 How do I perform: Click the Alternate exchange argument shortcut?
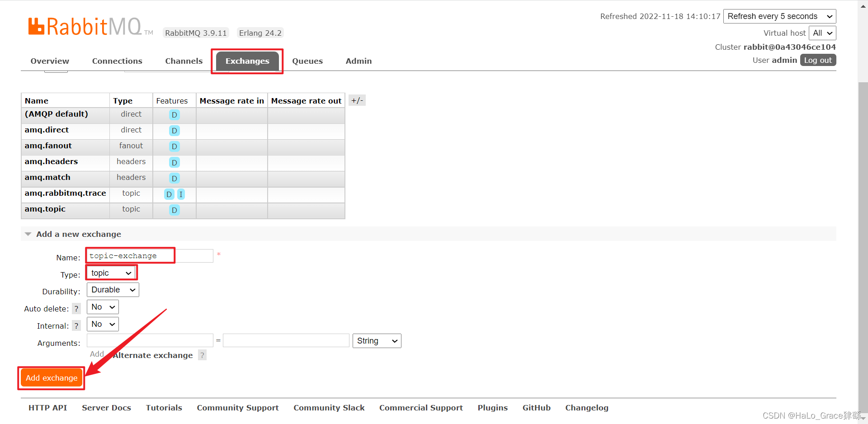(x=153, y=355)
